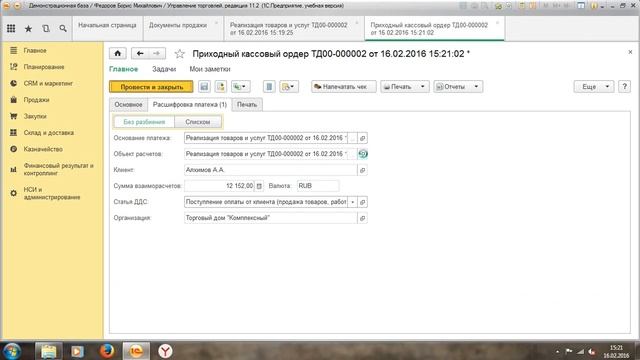This screenshot has width=640, height=360.
Task: Select Списком toggle
Action: click(198, 122)
